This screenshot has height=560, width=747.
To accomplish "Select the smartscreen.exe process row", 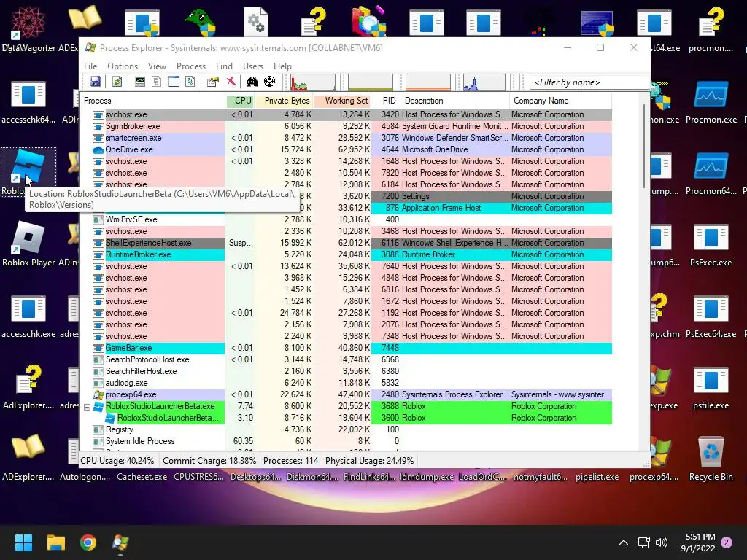I will tap(346, 138).
